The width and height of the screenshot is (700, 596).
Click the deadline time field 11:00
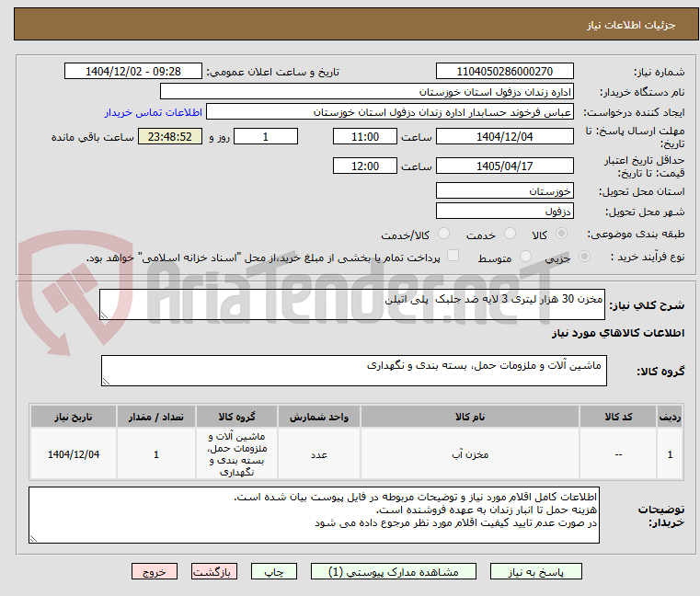coord(365,136)
